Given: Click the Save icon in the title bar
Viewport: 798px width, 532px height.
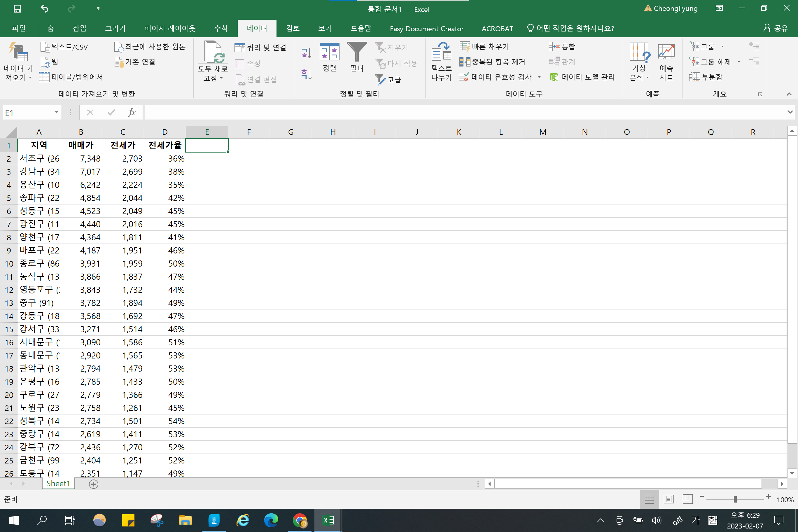Looking at the screenshot, I should point(17,9).
